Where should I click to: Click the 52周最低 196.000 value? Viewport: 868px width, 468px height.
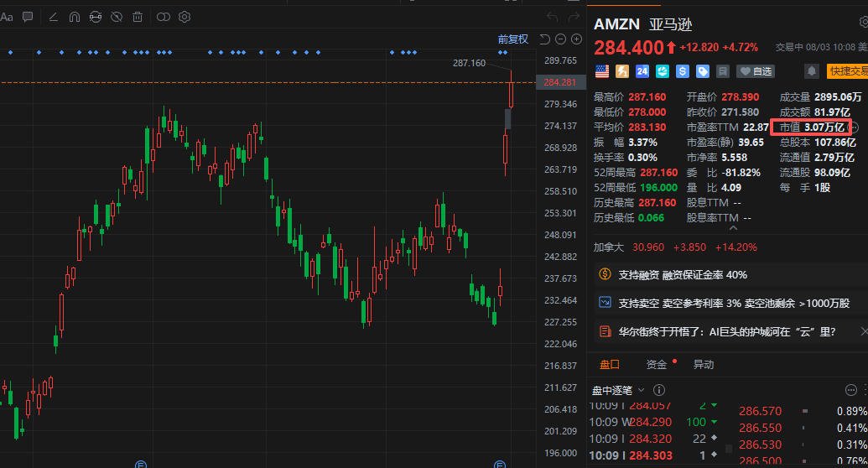(x=658, y=187)
